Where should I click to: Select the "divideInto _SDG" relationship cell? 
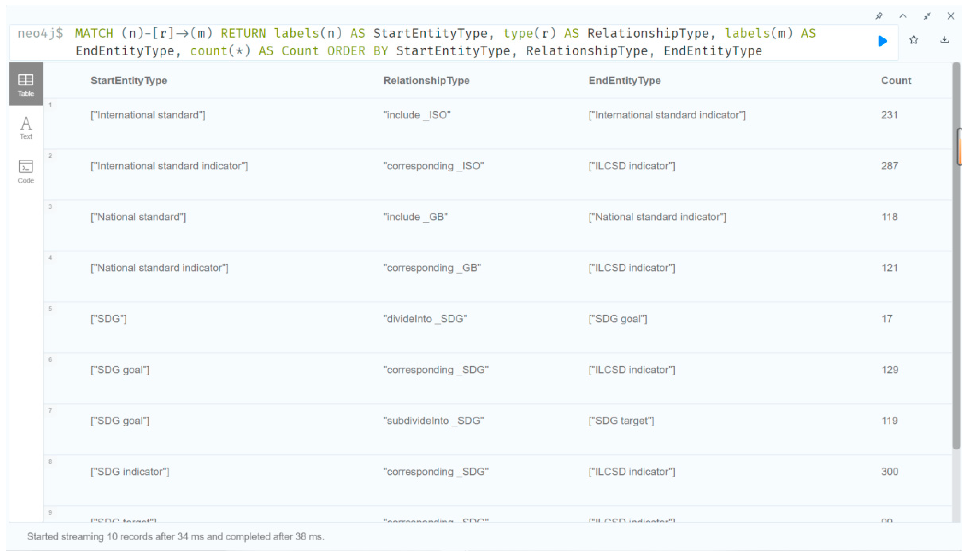[425, 319]
